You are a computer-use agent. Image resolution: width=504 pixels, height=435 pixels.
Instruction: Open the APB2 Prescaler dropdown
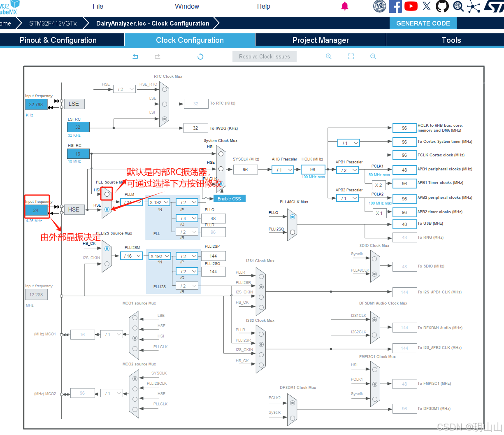click(x=348, y=198)
